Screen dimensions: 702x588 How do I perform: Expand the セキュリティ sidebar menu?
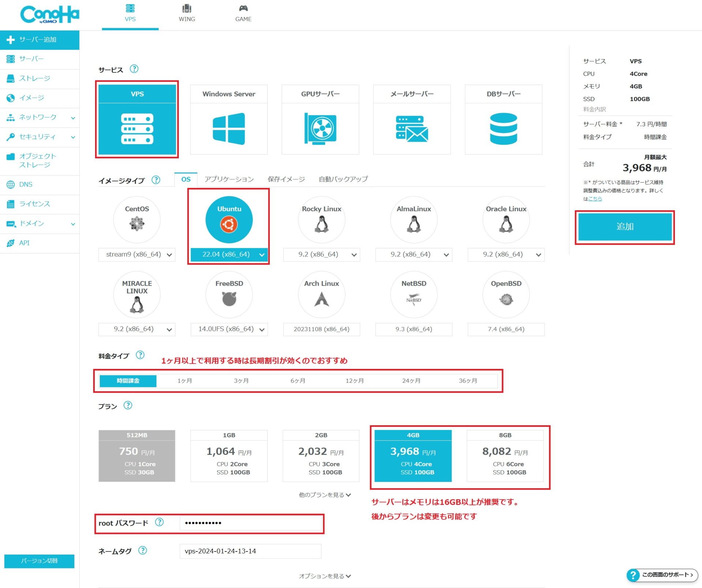point(39,137)
